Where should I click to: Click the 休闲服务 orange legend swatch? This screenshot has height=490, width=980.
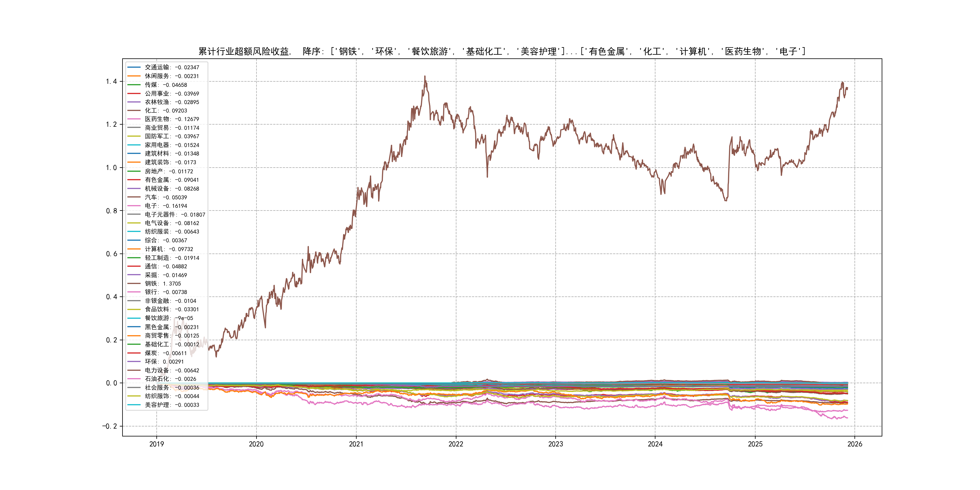pos(134,76)
